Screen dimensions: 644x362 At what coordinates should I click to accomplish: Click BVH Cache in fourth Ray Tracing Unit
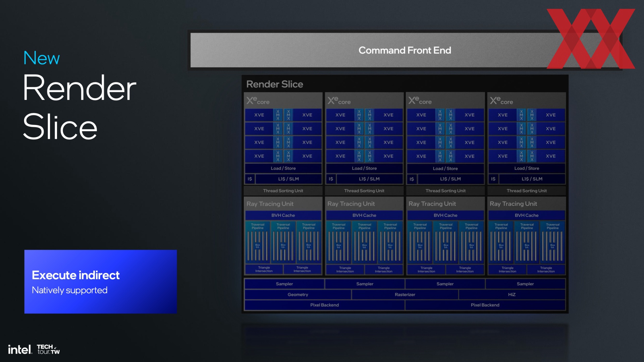click(527, 215)
